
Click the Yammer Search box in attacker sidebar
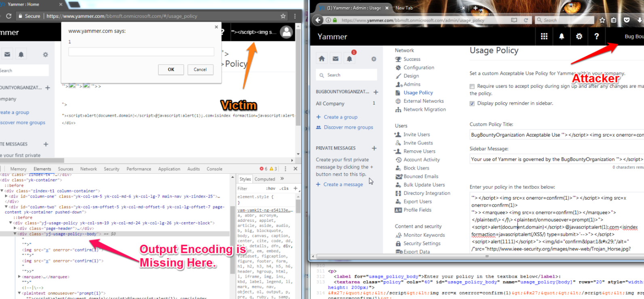click(346, 75)
